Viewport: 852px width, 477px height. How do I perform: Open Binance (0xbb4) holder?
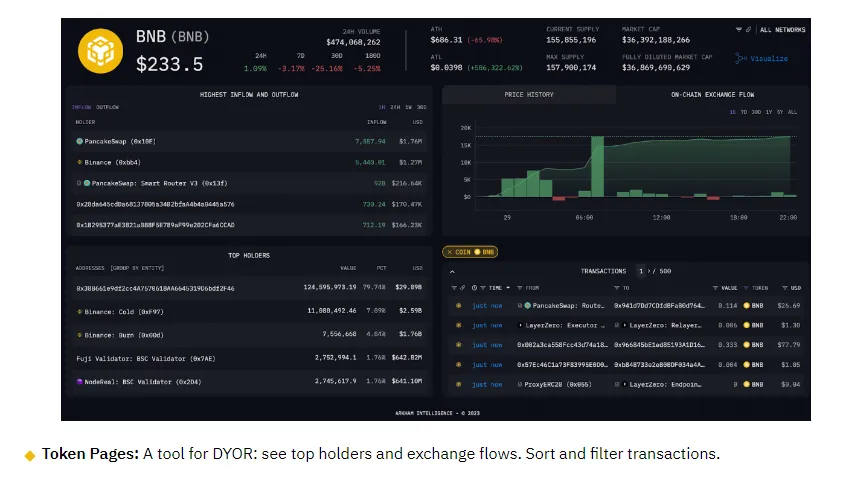[x=112, y=162]
